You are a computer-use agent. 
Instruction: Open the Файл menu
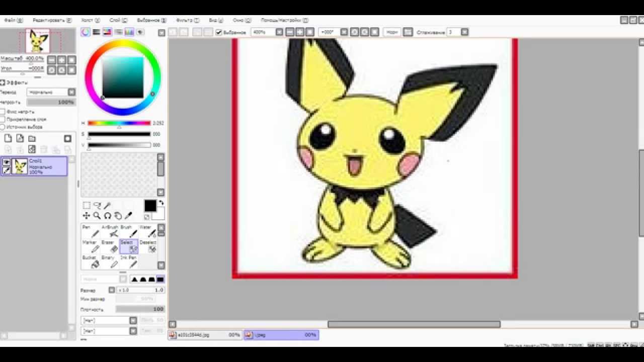click(x=14, y=21)
